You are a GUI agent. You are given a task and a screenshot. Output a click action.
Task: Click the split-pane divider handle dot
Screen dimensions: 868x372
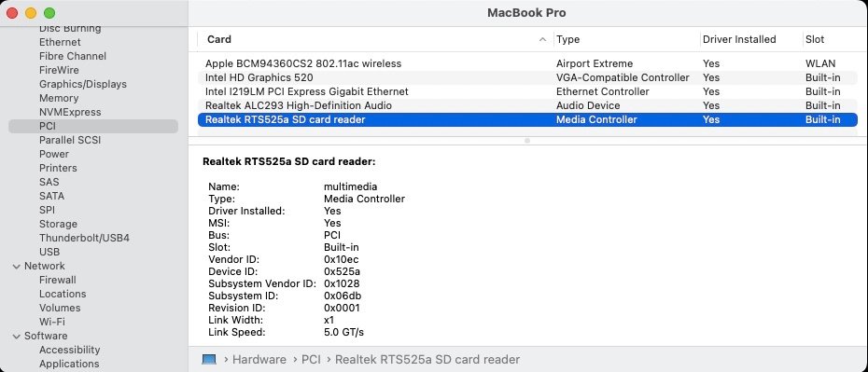(527, 141)
